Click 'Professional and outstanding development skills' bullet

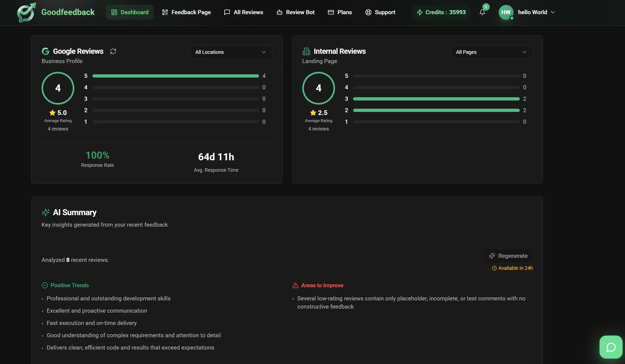(x=108, y=298)
